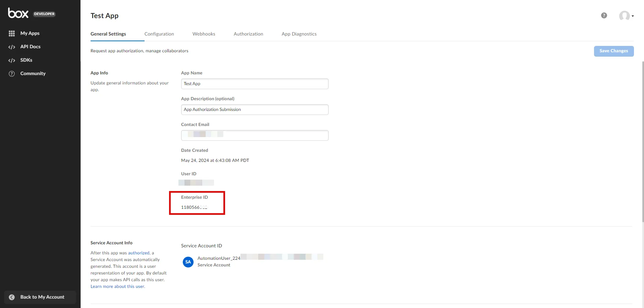The height and width of the screenshot is (308, 644).
Task: Click the Box developer logo
Action: (x=18, y=13)
